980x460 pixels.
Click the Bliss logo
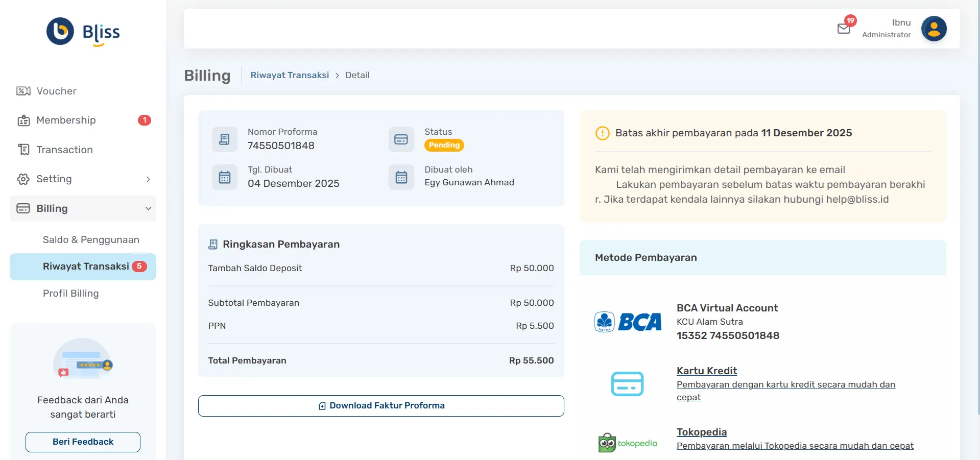pyautogui.click(x=82, y=32)
